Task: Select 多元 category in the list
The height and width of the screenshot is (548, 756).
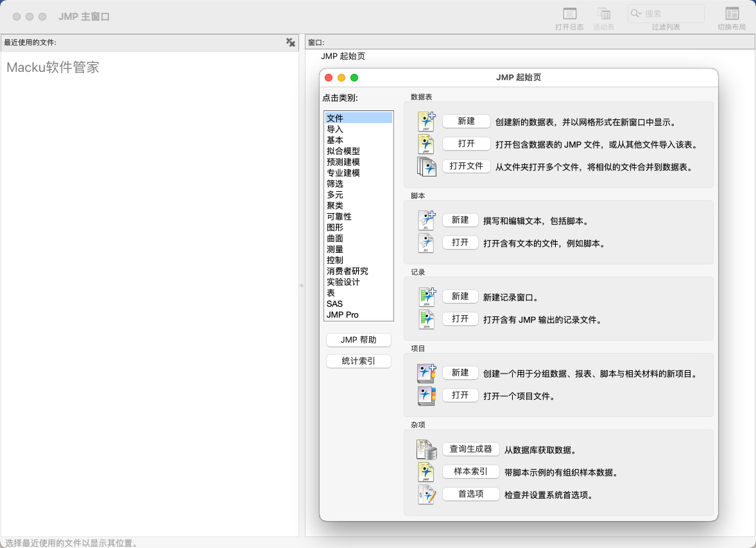Action: click(x=359, y=194)
